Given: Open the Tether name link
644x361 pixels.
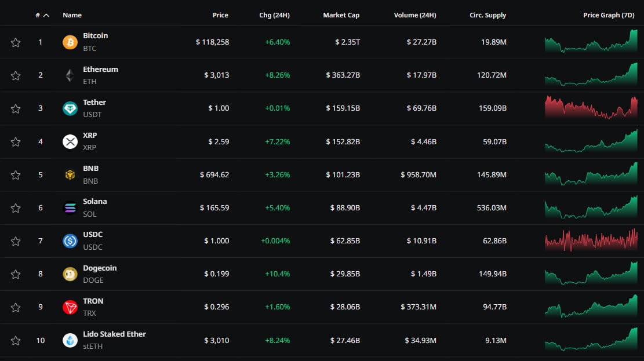Looking at the screenshot, I should (x=94, y=102).
